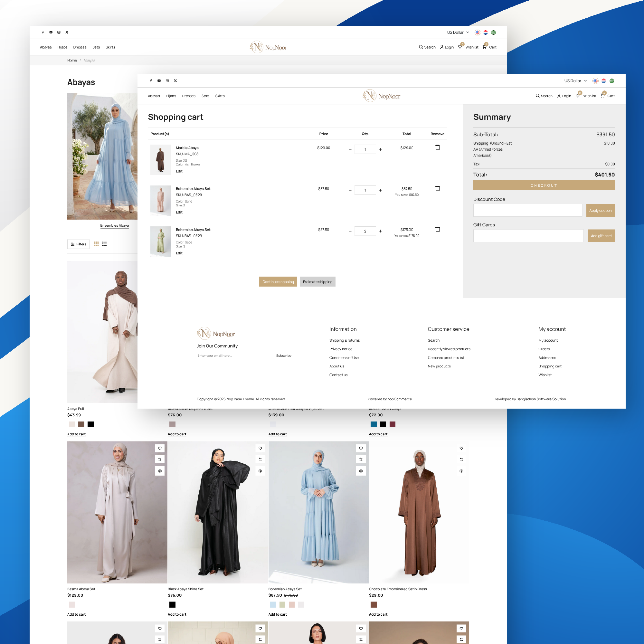Select US flag language in cart window

pyautogui.click(x=595, y=81)
